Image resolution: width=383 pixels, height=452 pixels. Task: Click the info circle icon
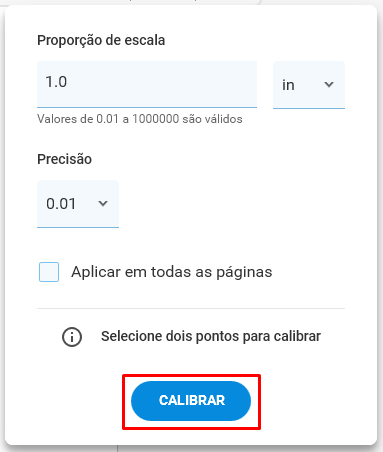[72, 337]
